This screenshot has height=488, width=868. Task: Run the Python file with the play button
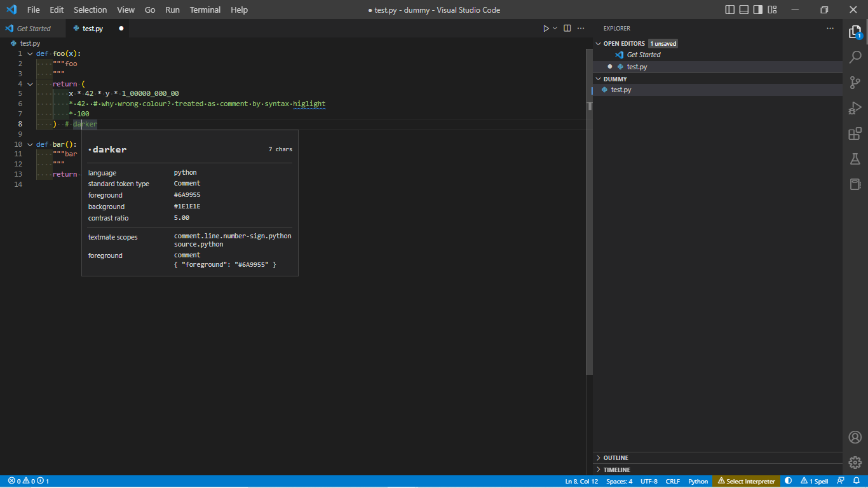click(x=545, y=28)
